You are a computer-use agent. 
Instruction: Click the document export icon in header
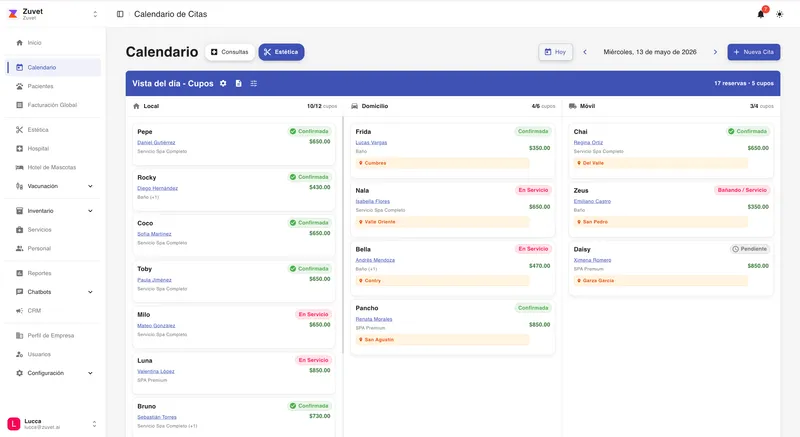tap(238, 83)
